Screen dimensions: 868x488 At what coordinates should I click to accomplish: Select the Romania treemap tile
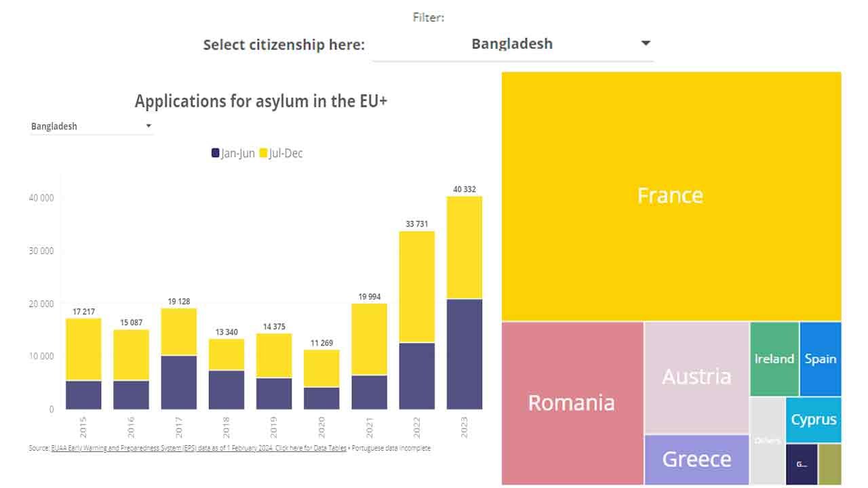572,403
